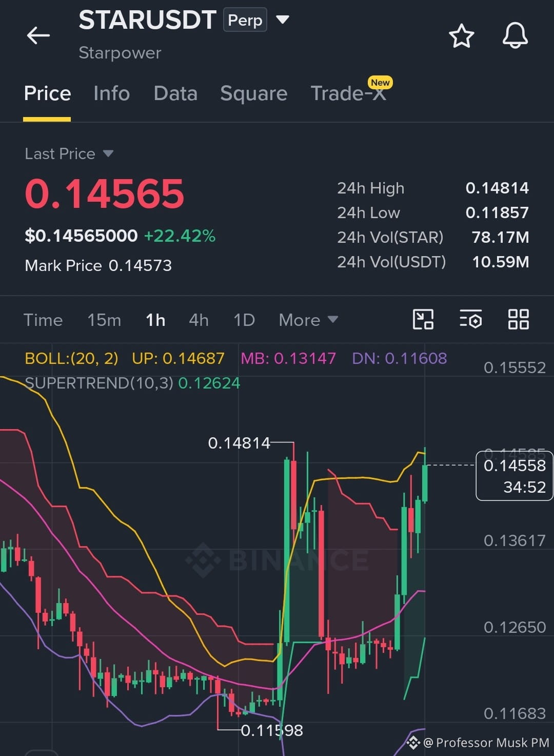Tap the MB: 0.13147 band value
554x756 pixels.
tap(288, 358)
